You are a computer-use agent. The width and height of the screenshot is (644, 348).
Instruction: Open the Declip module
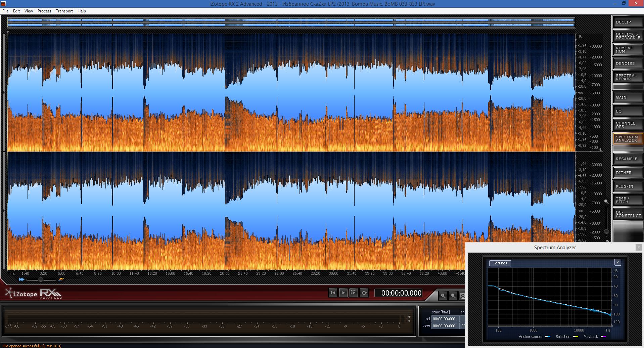pyautogui.click(x=628, y=22)
